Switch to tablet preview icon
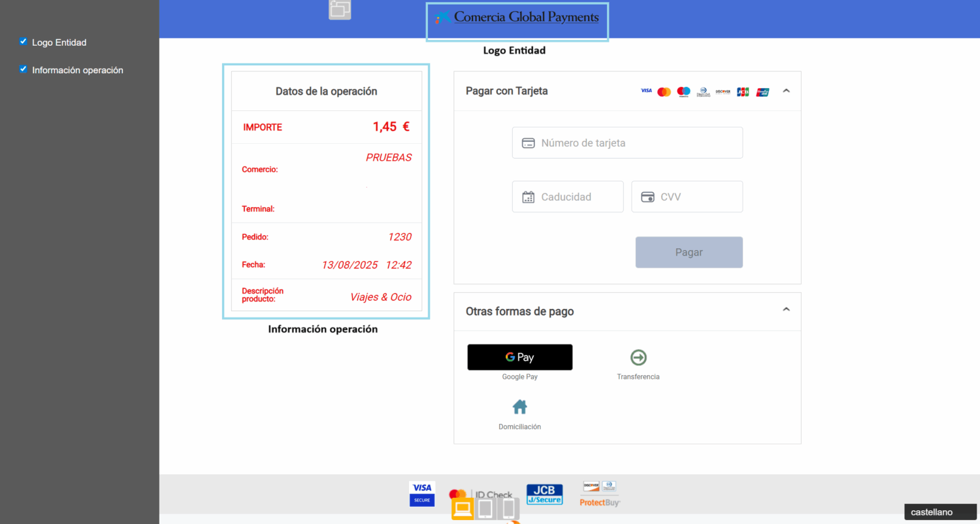Screen dimensions: 980x524 (x=485, y=508)
